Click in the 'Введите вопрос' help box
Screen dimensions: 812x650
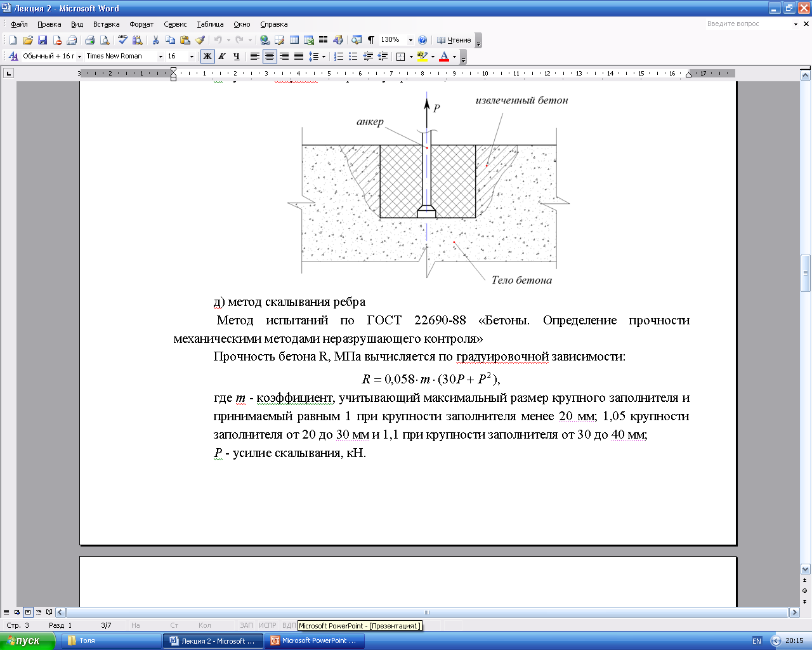point(749,23)
